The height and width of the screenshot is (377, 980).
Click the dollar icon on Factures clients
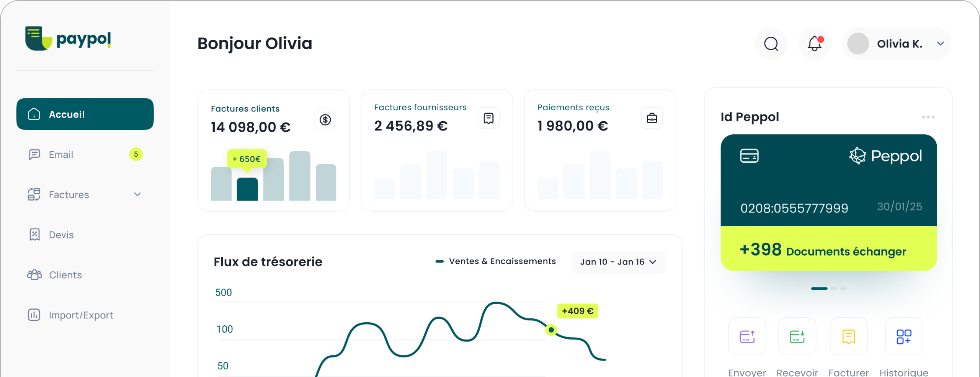point(325,120)
